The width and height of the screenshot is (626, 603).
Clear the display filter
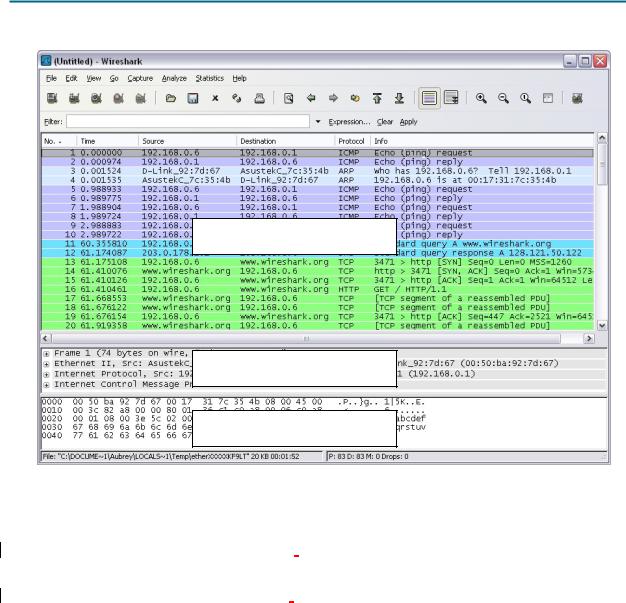click(385, 122)
